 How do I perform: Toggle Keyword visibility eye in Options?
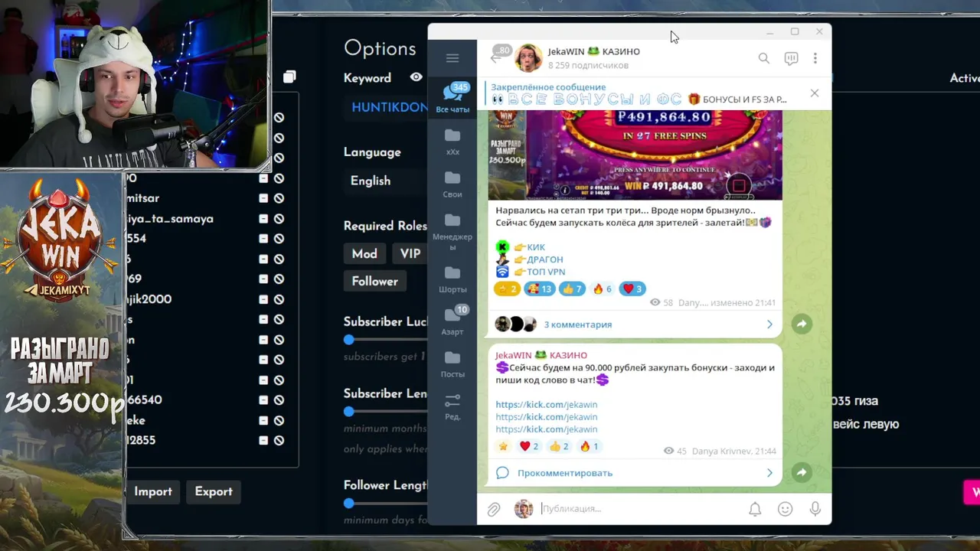click(x=416, y=77)
